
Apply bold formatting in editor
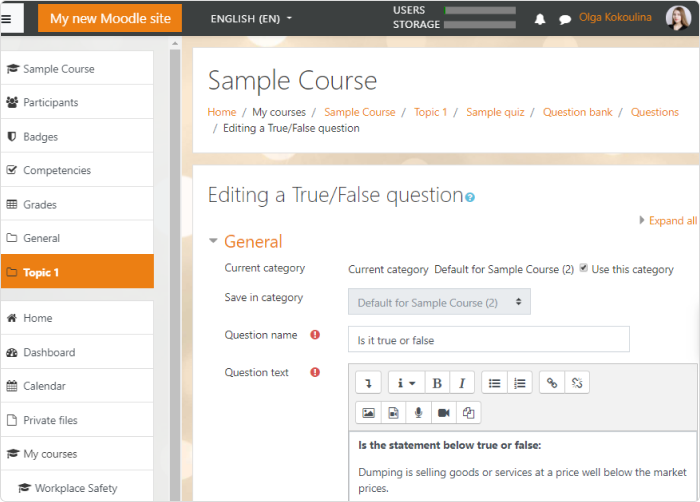pyautogui.click(x=437, y=383)
